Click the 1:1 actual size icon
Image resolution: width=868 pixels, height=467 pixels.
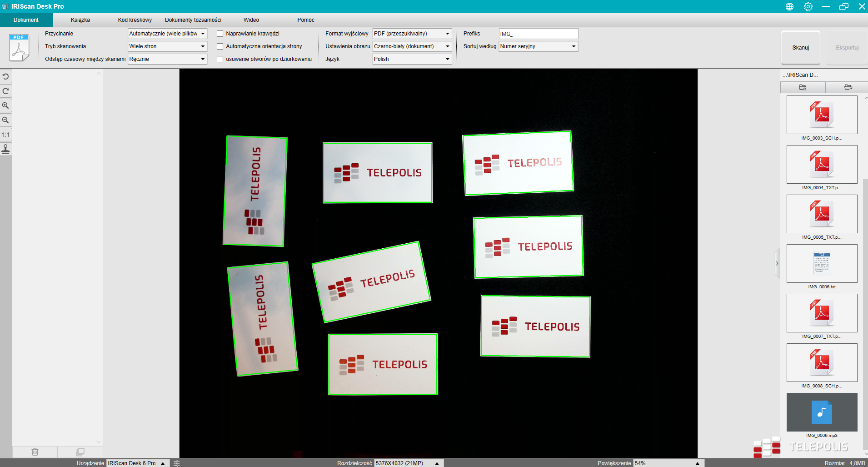click(5, 135)
